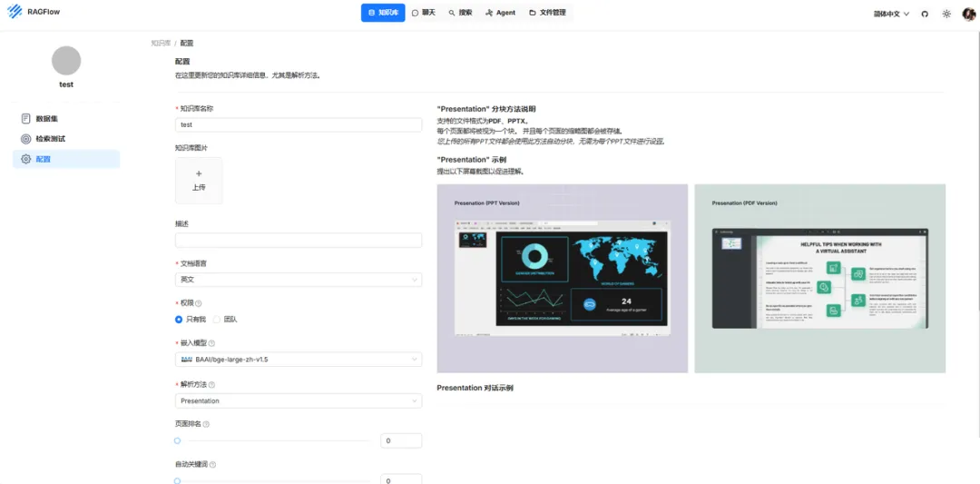Toggle the light/dark theme sun icon
Viewport: 980px width, 484px height.
pyautogui.click(x=946, y=13)
